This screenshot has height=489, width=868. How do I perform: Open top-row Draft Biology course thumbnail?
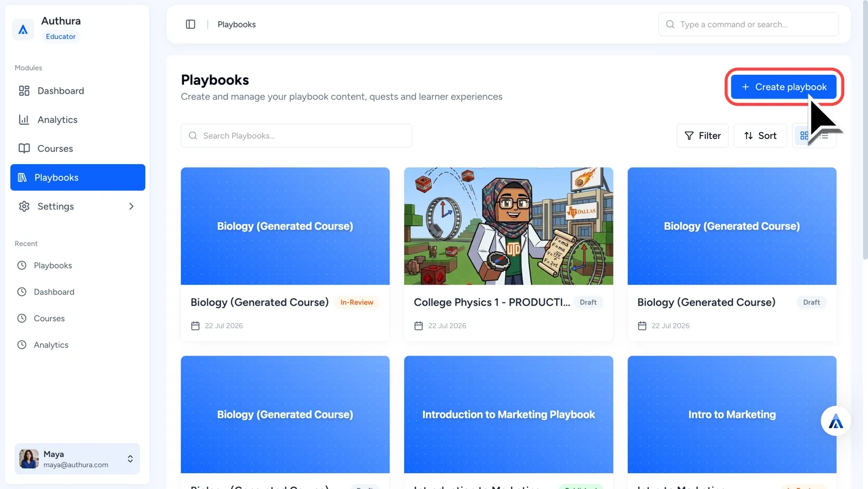(732, 226)
